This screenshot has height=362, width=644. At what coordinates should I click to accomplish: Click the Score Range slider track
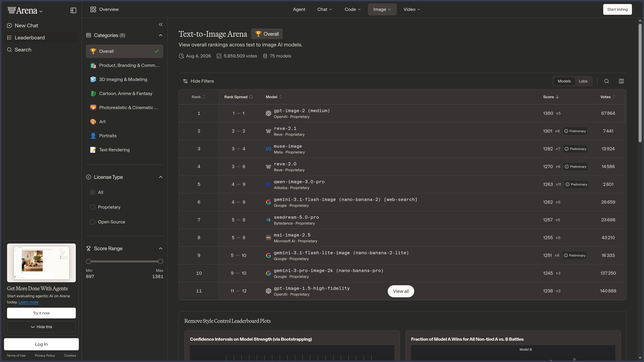point(124,262)
